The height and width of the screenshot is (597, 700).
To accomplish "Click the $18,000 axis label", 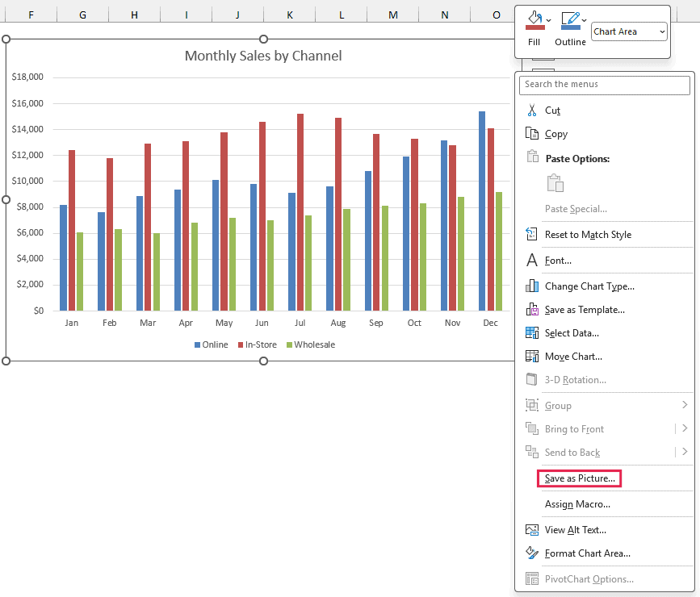I will point(27,77).
